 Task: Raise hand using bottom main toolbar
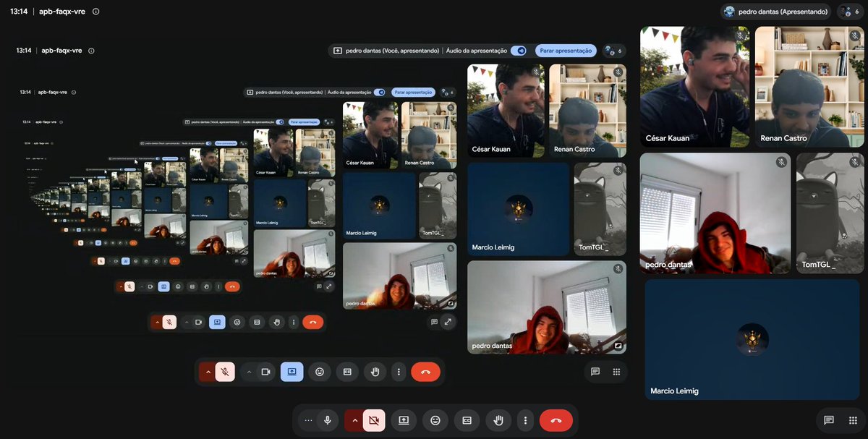pyautogui.click(x=498, y=420)
